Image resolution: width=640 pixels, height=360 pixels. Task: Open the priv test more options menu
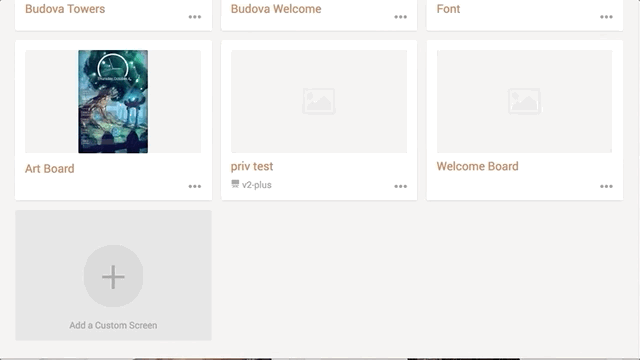pos(400,187)
